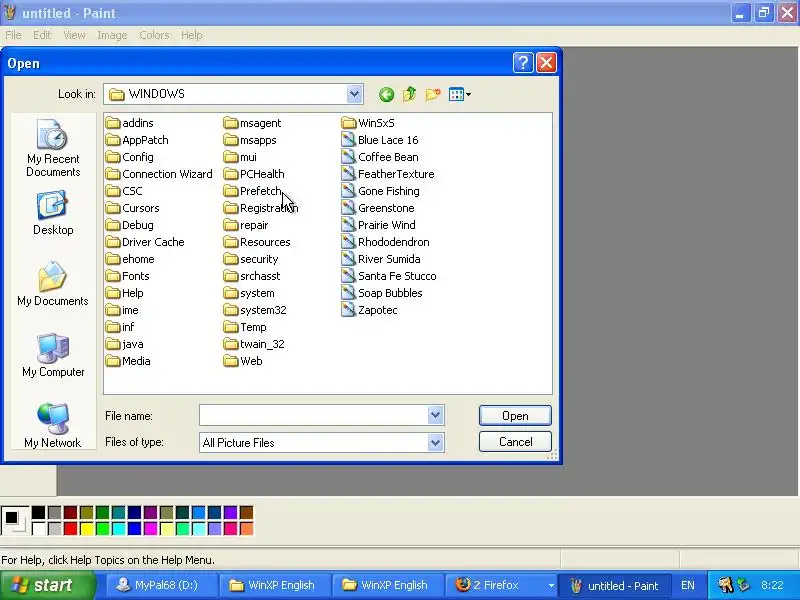Click the Open button in dialog

[515, 416]
